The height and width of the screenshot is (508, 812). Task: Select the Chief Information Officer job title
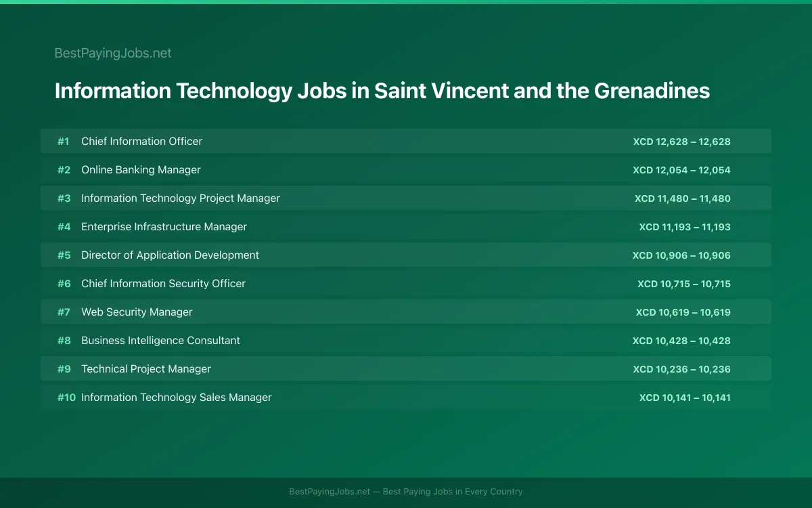coord(141,142)
